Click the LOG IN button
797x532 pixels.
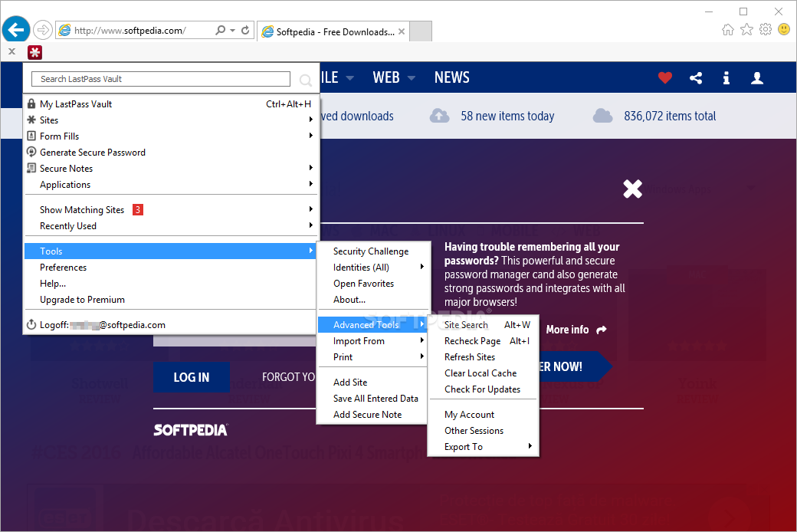192,377
